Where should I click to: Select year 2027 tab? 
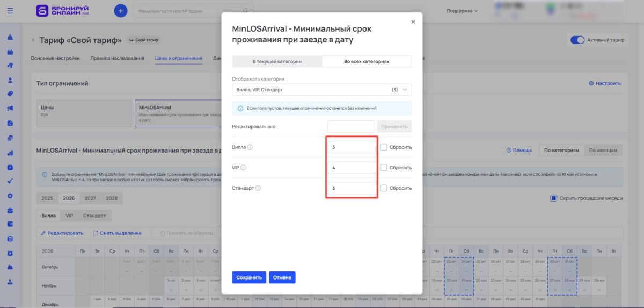tap(90, 198)
